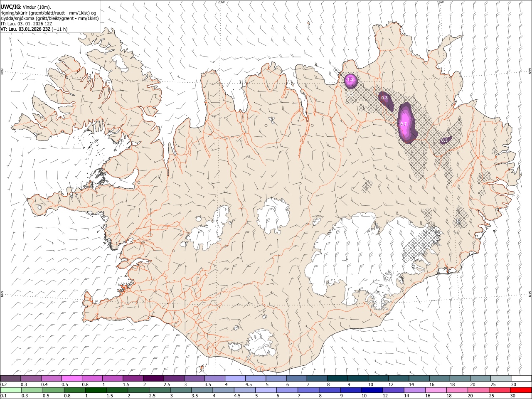The width and height of the screenshot is (532, 399).
Task: Click the 'slydda/snjókoma' legend description line
Action: coord(49,18)
